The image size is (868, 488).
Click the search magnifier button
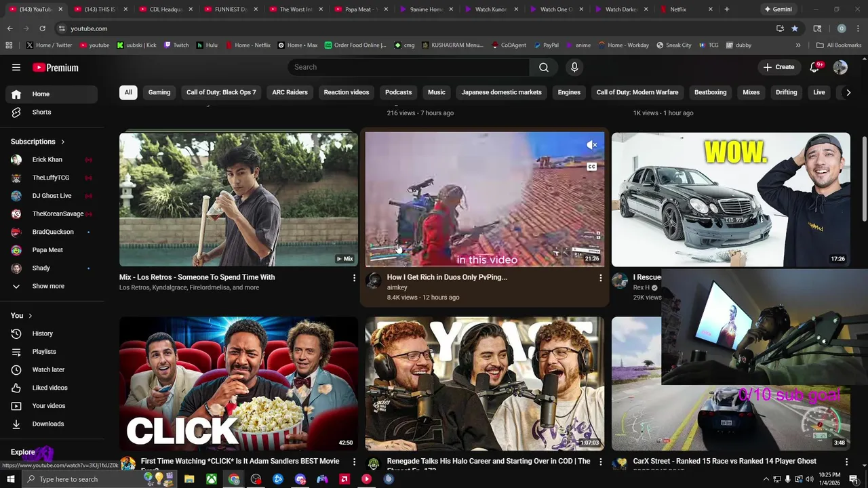(x=543, y=67)
